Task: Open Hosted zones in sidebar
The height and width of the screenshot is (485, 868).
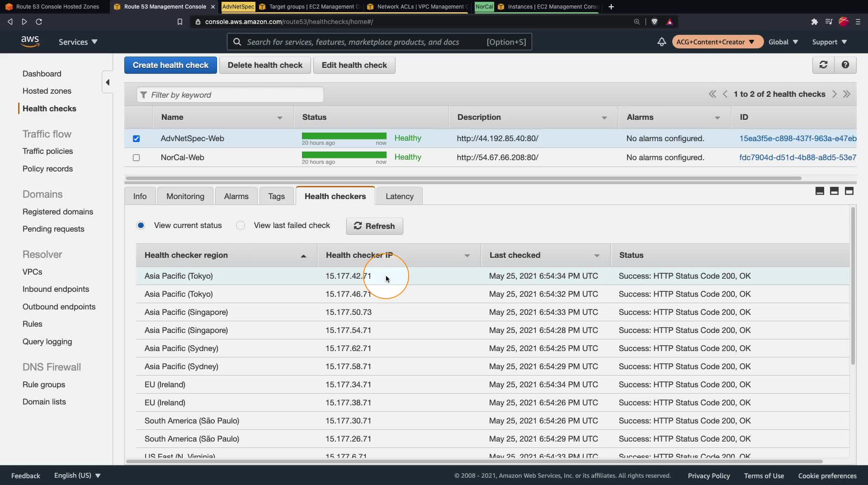Action: click(x=47, y=91)
